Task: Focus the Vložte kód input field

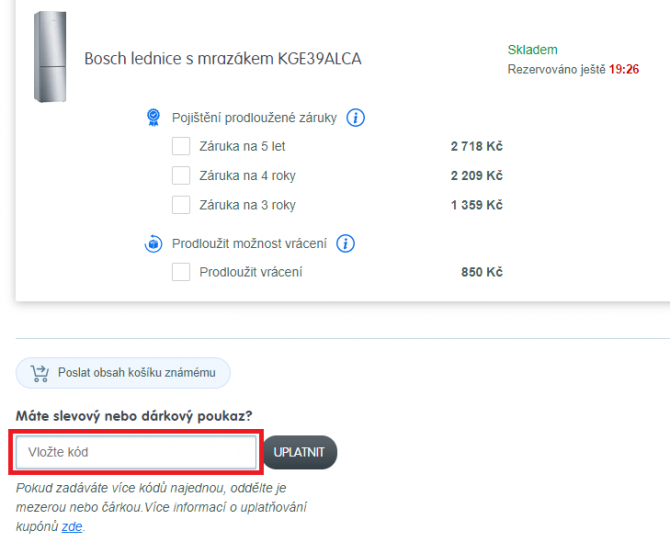Action: [136, 452]
